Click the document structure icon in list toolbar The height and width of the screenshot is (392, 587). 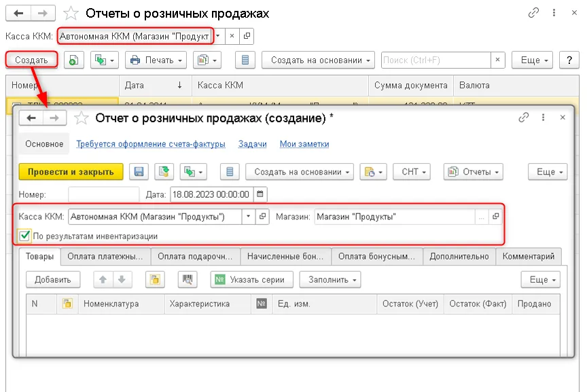(245, 60)
